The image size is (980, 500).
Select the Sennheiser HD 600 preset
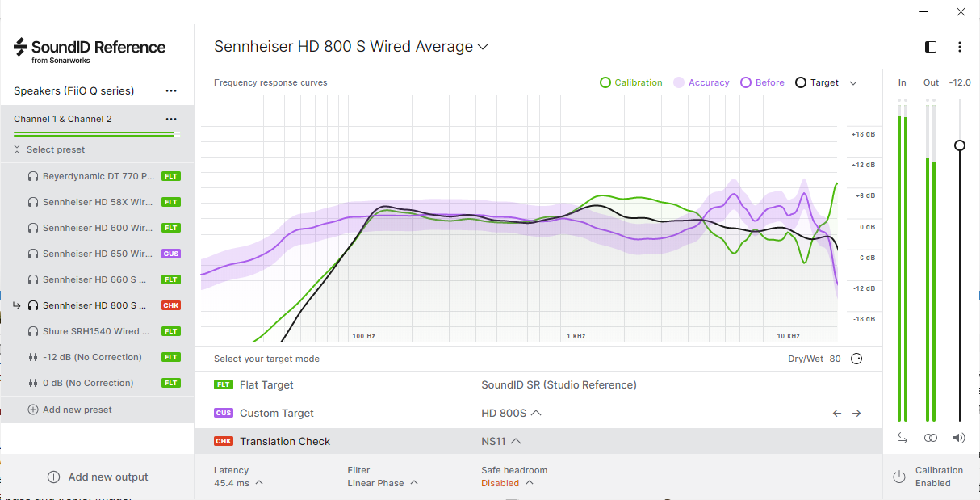pos(97,228)
